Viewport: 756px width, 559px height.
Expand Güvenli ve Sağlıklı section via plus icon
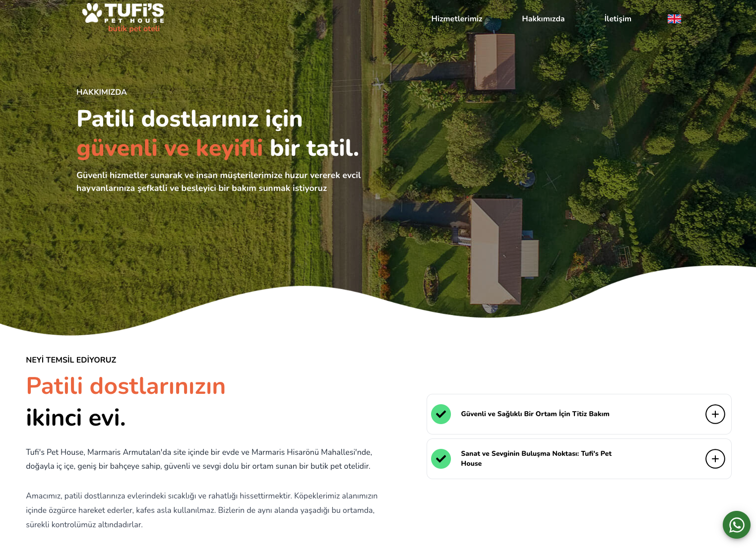tap(715, 414)
